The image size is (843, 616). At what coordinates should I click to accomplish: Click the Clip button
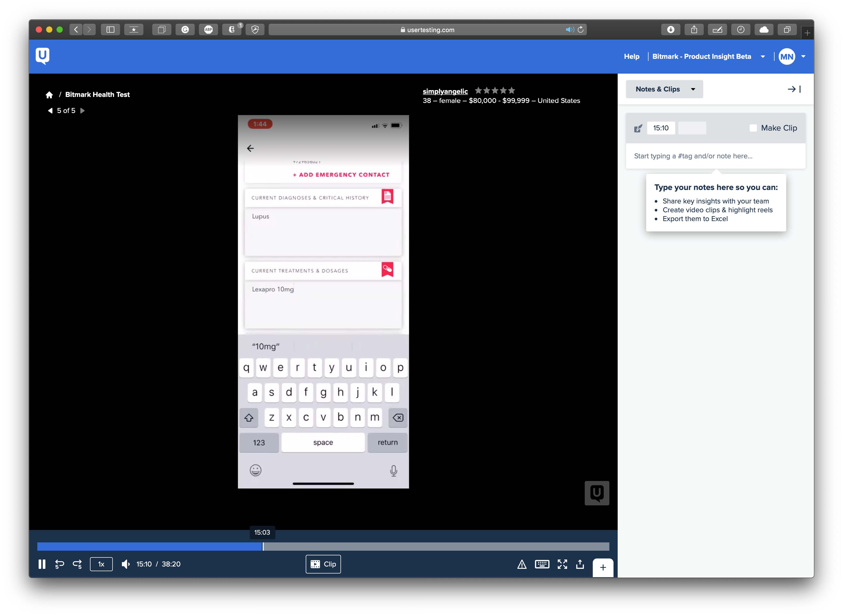click(323, 564)
